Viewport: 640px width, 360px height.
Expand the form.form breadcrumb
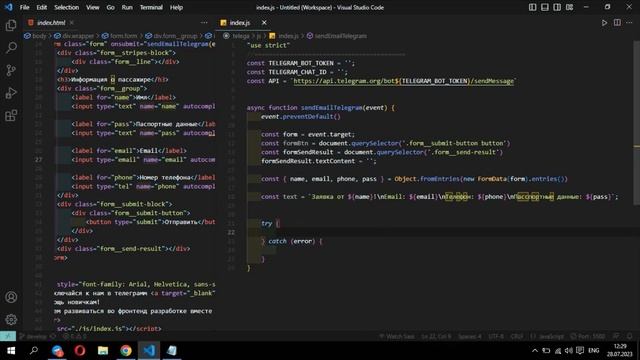(x=120, y=36)
